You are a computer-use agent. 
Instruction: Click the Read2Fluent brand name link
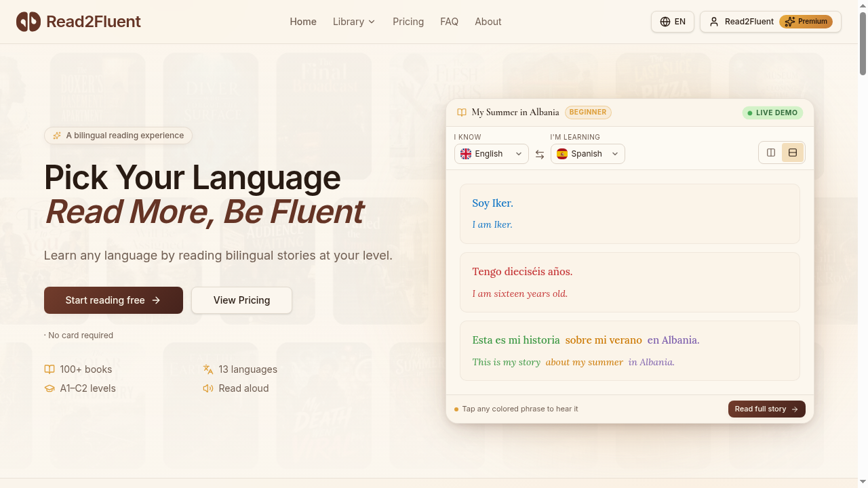(94, 22)
